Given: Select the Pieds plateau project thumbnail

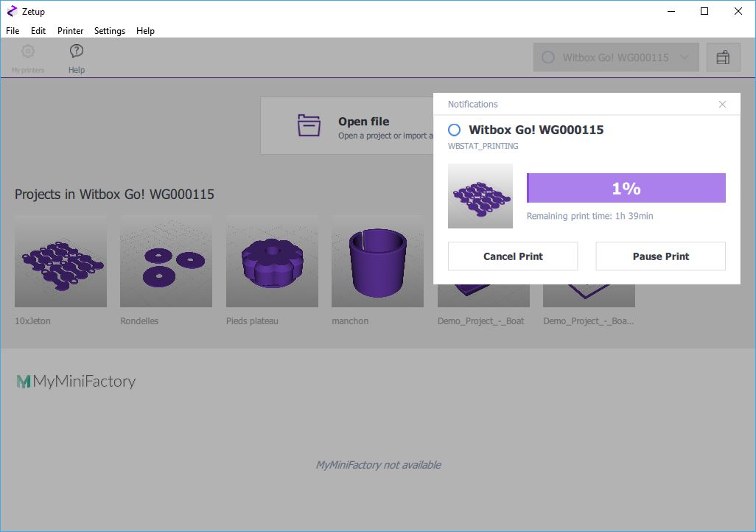Looking at the screenshot, I should [272, 262].
